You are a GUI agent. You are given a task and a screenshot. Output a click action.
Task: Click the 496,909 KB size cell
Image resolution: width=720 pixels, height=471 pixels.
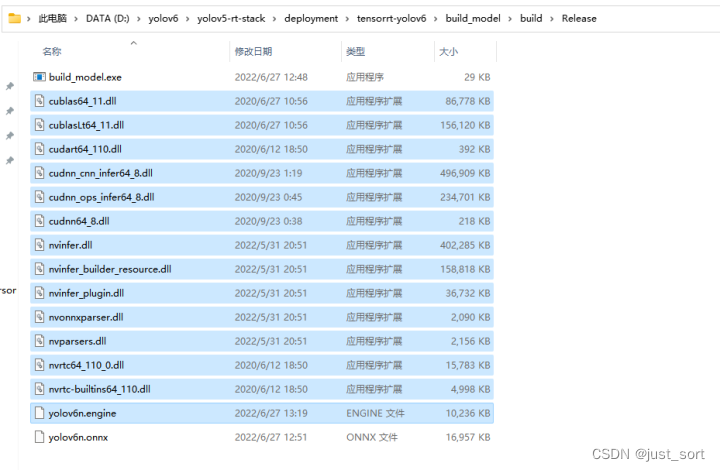[x=465, y=173]
